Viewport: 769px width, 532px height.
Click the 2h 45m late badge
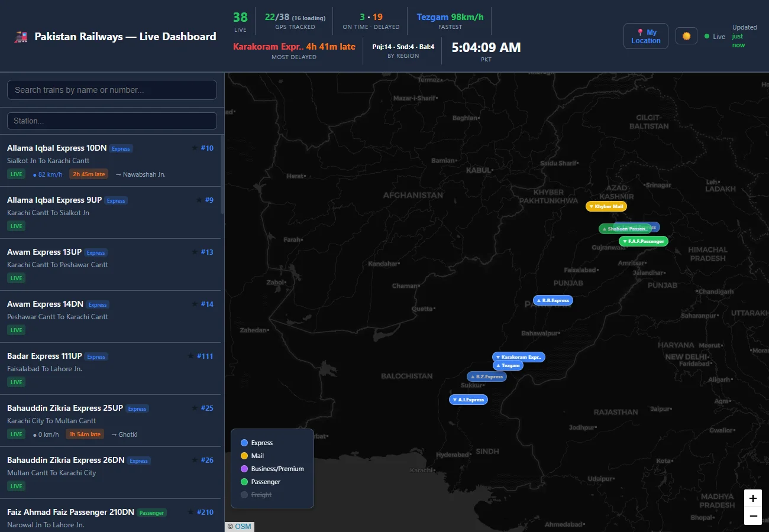(89, 174)
